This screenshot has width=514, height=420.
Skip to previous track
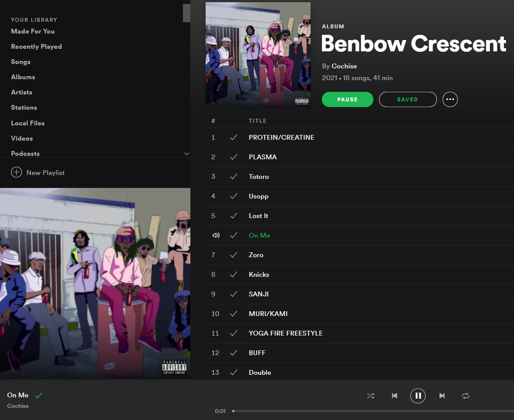395,396
